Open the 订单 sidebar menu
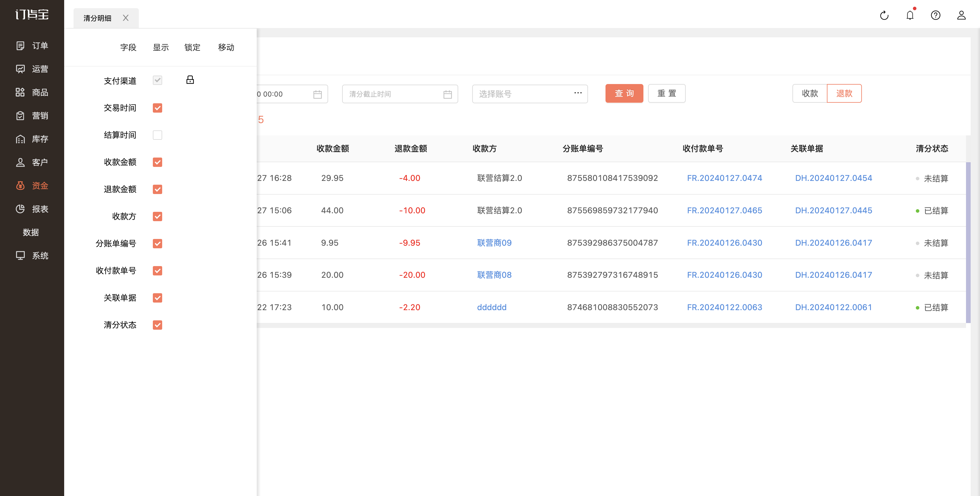This screenshot has height=496, width=980. click(32, 46)
